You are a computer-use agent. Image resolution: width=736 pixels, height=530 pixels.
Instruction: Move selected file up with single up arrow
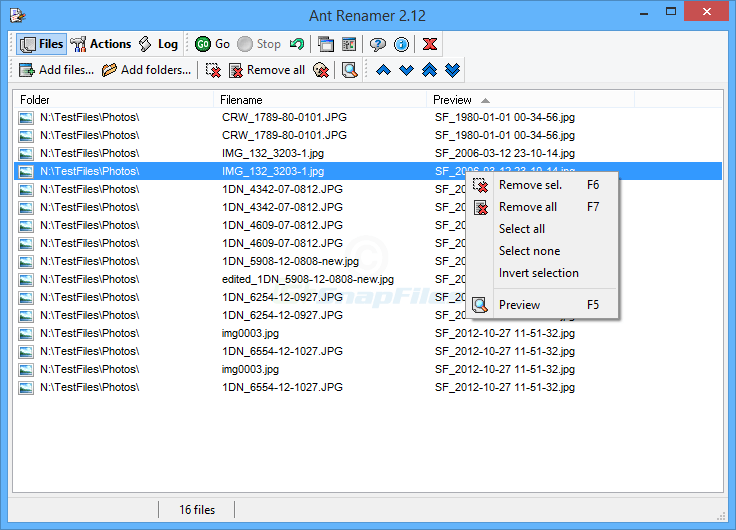[x=383, y=70]
